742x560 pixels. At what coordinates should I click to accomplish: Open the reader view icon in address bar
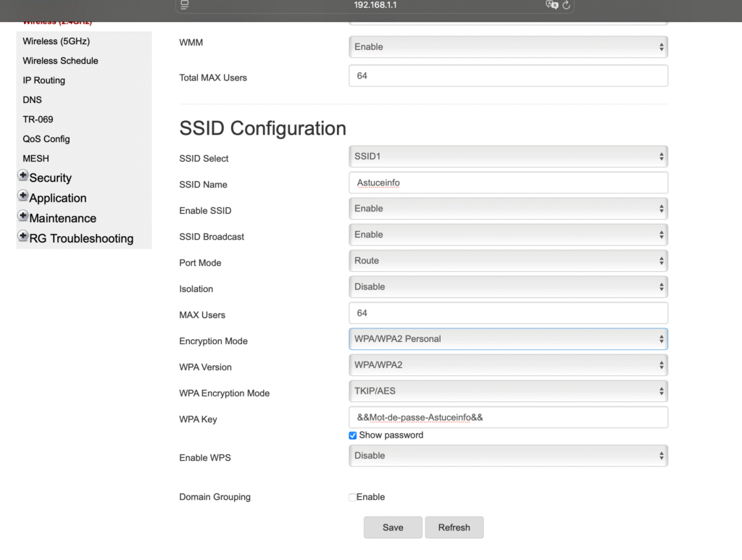[185, 5]
